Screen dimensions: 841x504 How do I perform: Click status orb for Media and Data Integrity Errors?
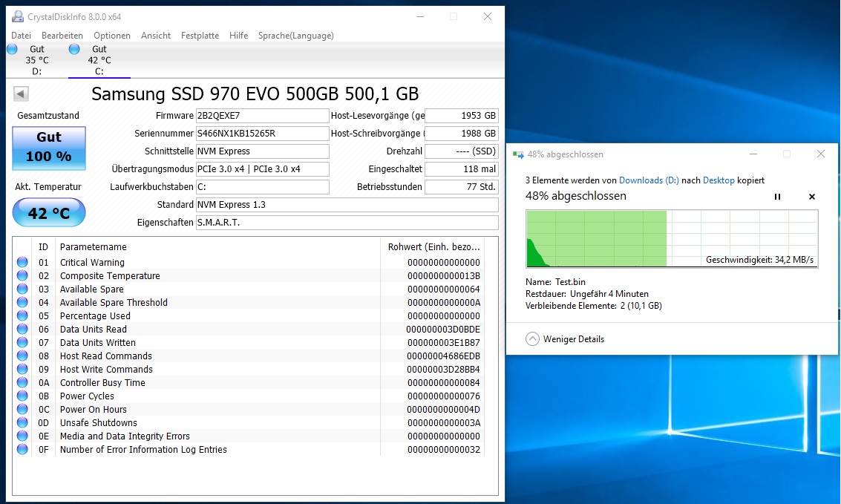[x=22, y=436]
